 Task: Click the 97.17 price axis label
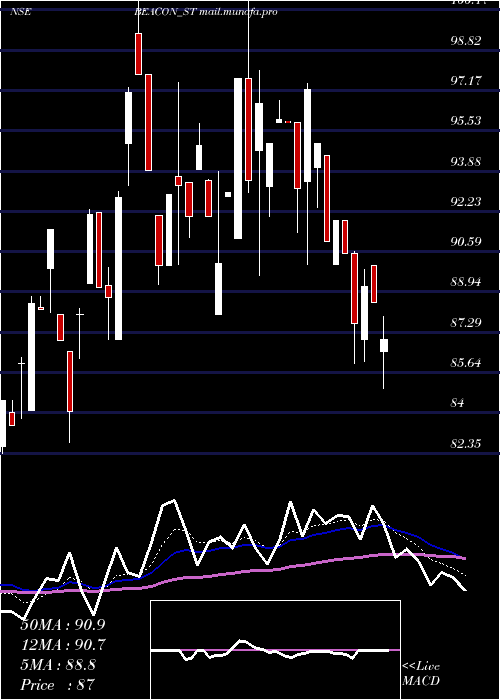466,81
